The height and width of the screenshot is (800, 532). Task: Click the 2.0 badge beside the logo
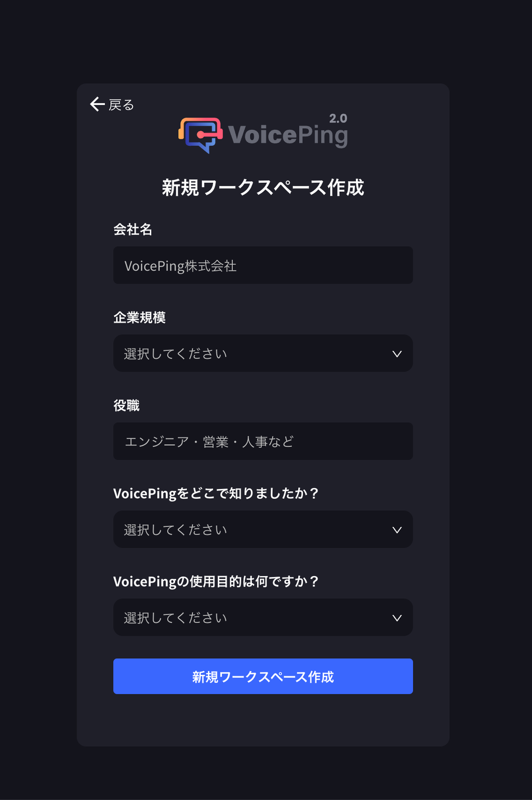point(338,117)
